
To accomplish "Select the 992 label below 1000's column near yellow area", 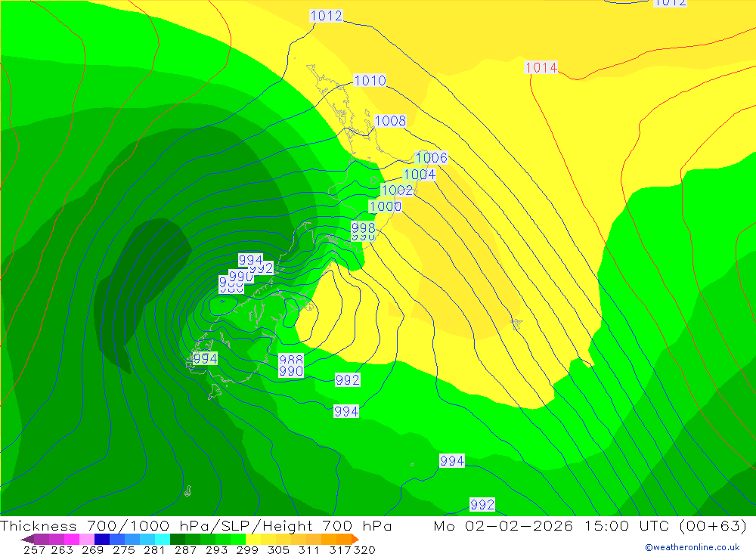I will (348, 380).
